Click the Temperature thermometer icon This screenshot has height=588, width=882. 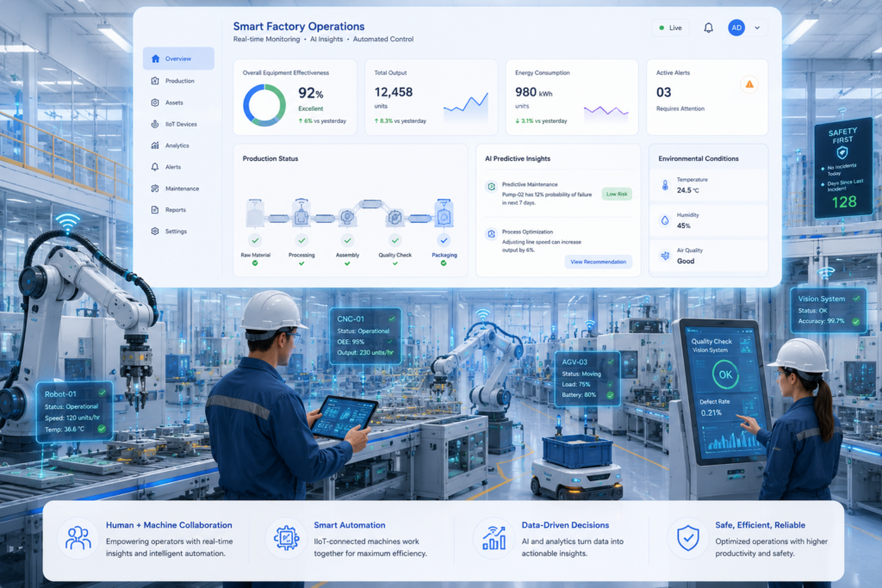[x=665, y=185]
